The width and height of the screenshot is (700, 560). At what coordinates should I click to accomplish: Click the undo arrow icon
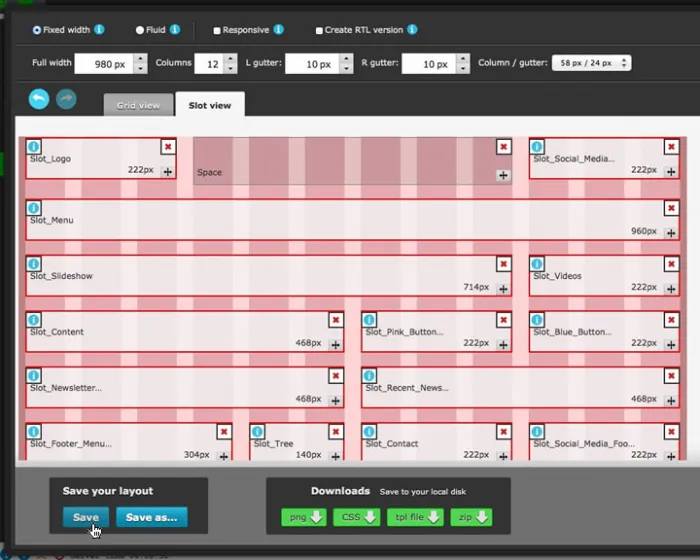[x=38, y=98]
